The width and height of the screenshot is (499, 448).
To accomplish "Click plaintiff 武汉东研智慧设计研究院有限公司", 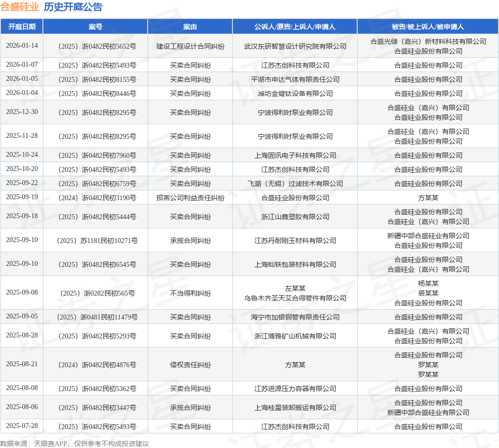I will (x=295, y=46).
